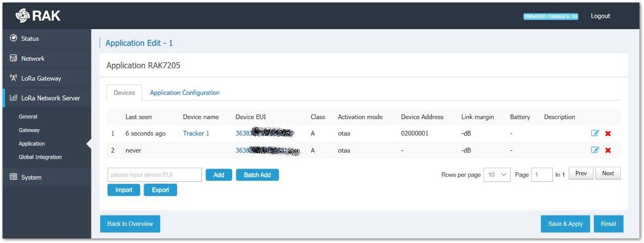Switch to the Devices tab
The height and width of the screenshot is (243, 644).
[124, 93]
